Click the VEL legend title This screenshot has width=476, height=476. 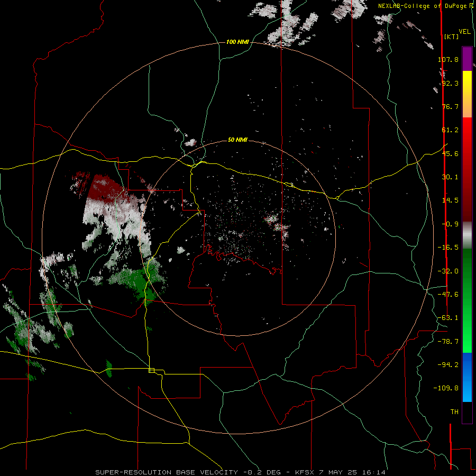[x=465, y=32]
